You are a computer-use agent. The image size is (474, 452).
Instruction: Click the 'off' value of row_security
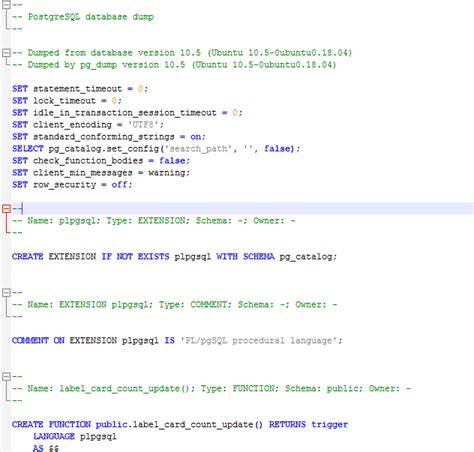(119, 185)
